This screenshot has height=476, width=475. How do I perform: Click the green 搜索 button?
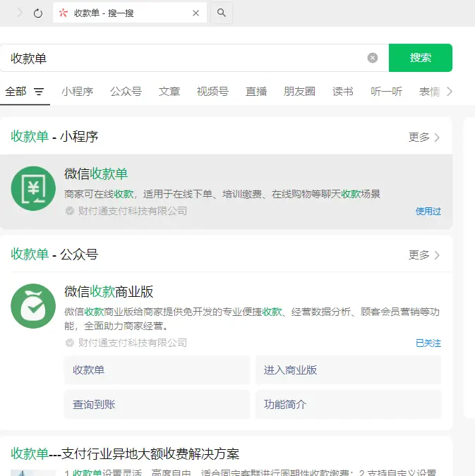point(421,58)
